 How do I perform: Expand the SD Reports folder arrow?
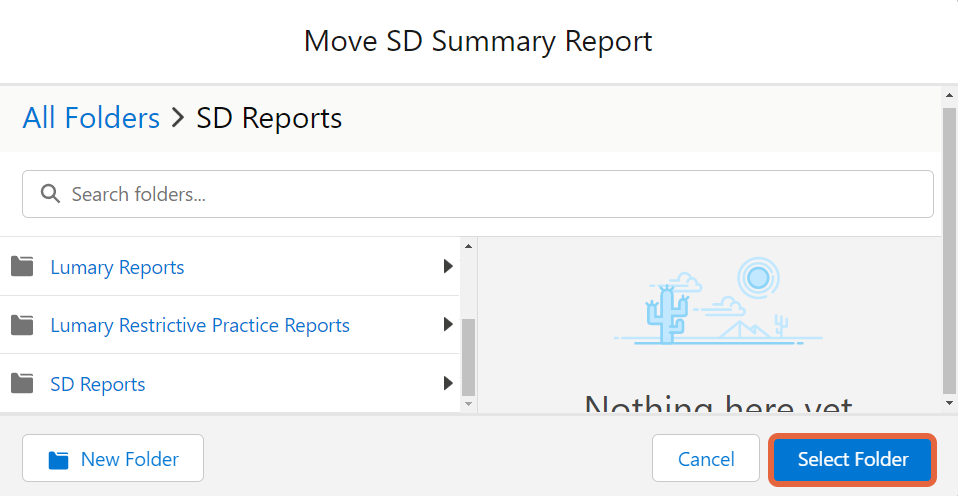pos(448,383)
